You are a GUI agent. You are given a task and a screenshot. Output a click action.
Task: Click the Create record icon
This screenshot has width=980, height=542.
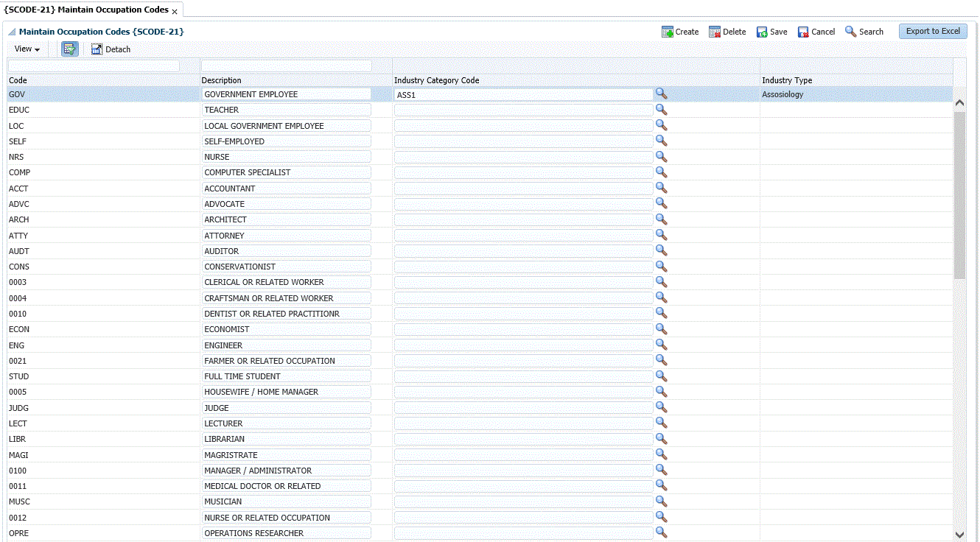[x=668, y=32]
